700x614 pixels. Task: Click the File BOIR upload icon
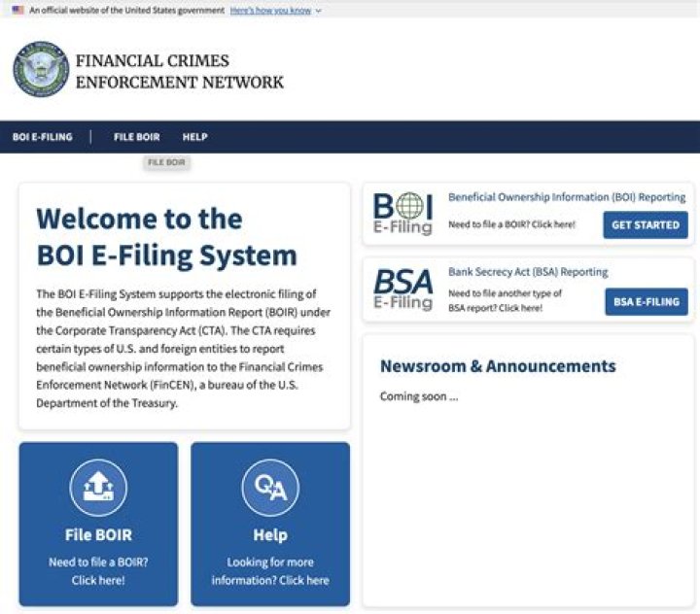tap(98, 488)
